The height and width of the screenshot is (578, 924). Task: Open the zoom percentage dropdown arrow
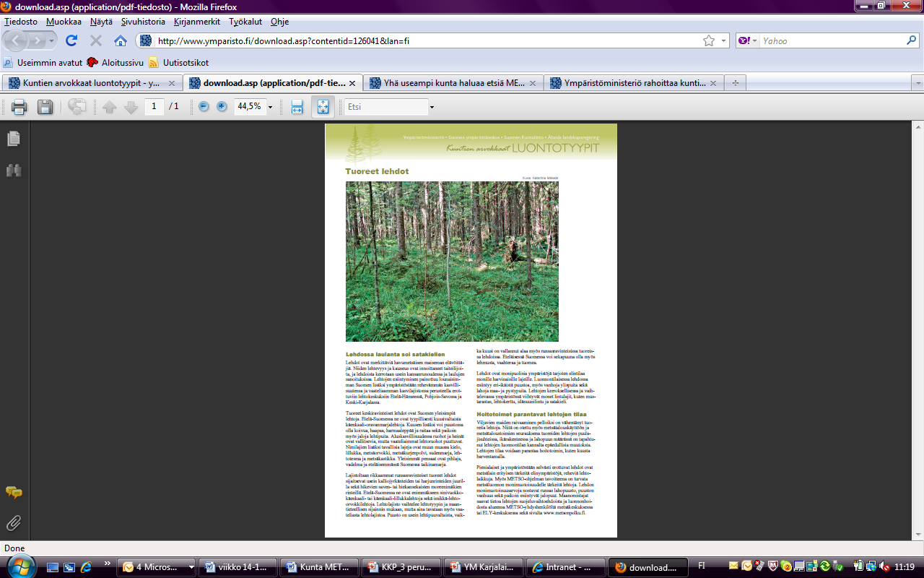[271, 108]
